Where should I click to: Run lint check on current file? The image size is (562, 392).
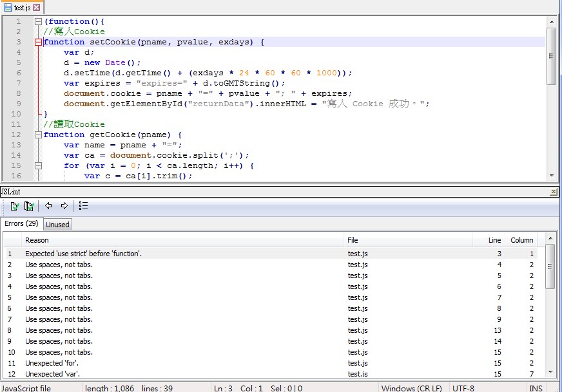click(14, 206)
